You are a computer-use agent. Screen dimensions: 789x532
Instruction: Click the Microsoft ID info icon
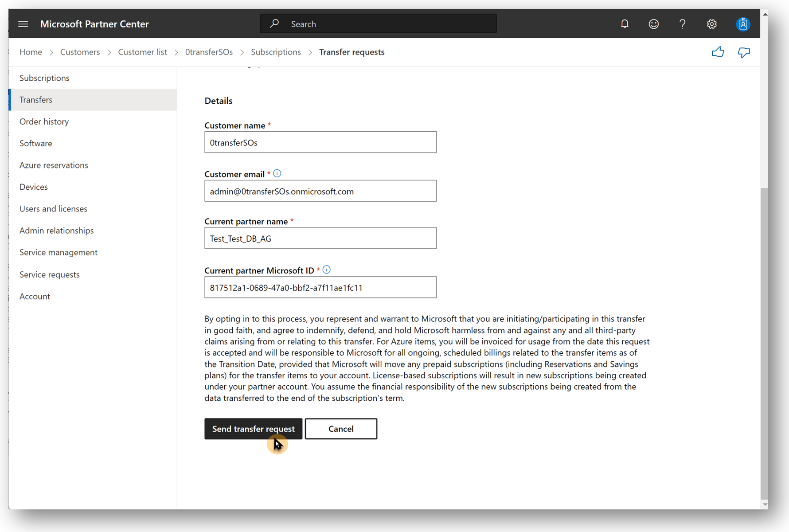(x=327, y=270)
